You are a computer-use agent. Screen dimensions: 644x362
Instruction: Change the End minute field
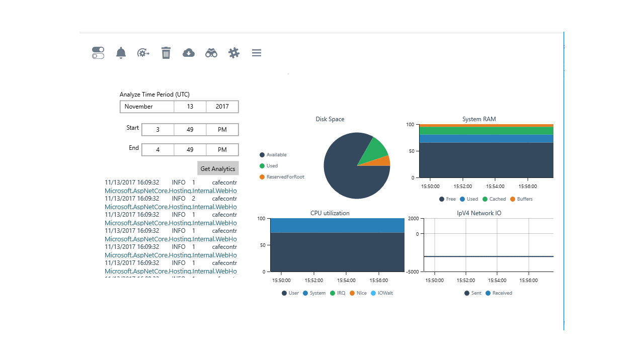pos(190,150)
